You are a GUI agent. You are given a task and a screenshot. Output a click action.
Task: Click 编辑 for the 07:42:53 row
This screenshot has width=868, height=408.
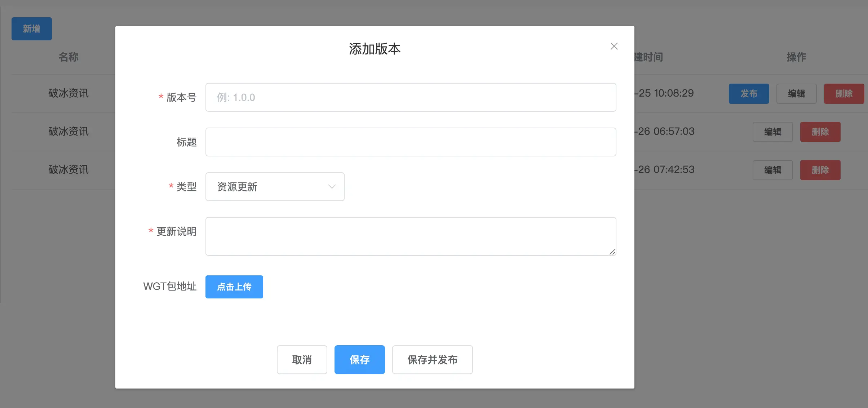[772, 170]
